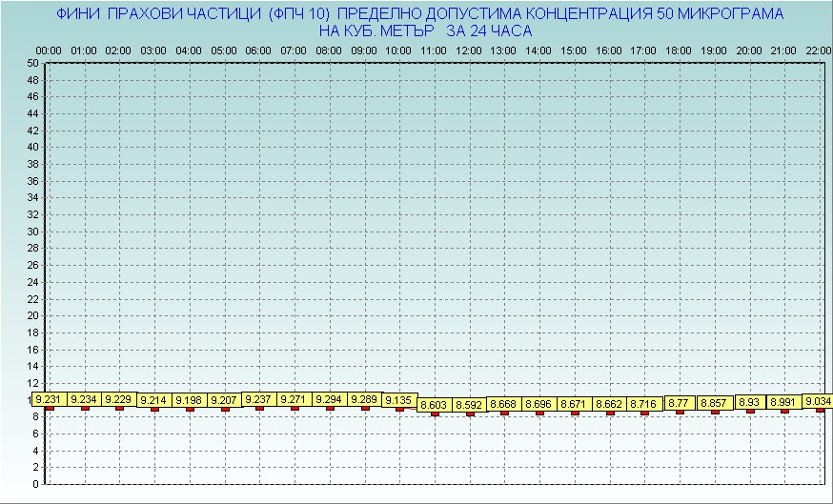Select the 06:00 time axis label
The height and width of the screenshot is (504, 833).
259,50
